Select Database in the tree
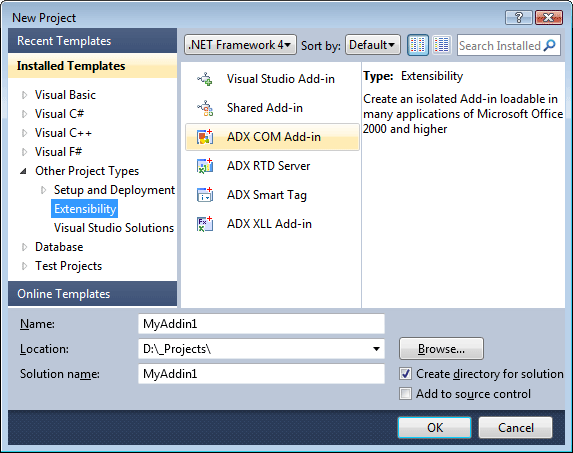The height and width of the screenshot is (453, 573). 59,247
